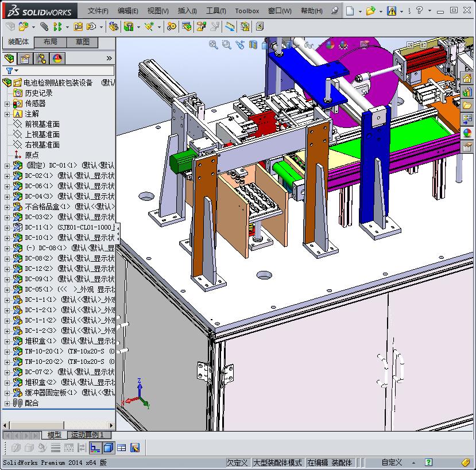476x470 pixels.
Task: Open Design Library in task pane
Action: 467,92
